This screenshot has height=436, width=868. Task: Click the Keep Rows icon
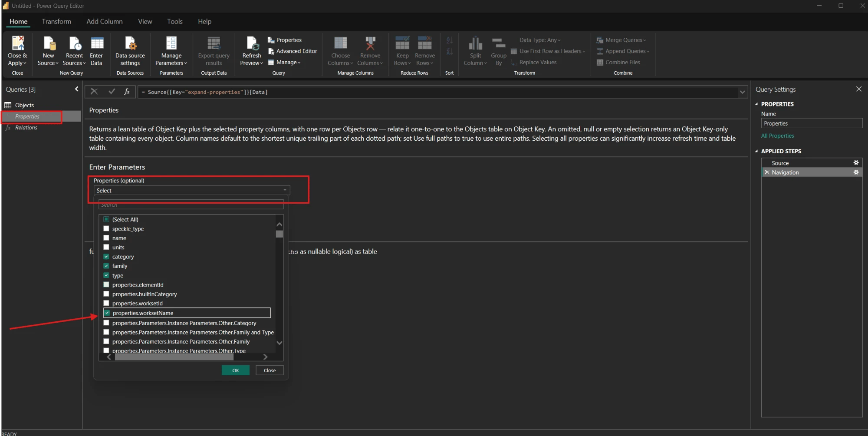pos(402,43)
